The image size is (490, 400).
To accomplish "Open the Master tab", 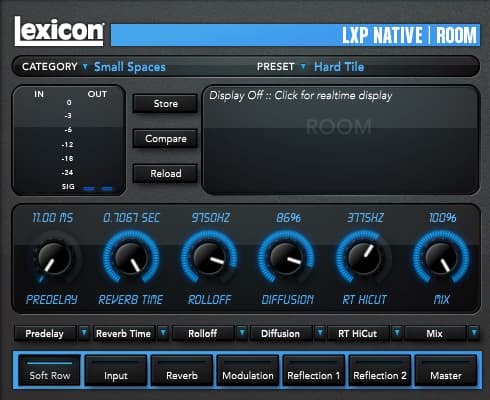I will tap(446, 371).
